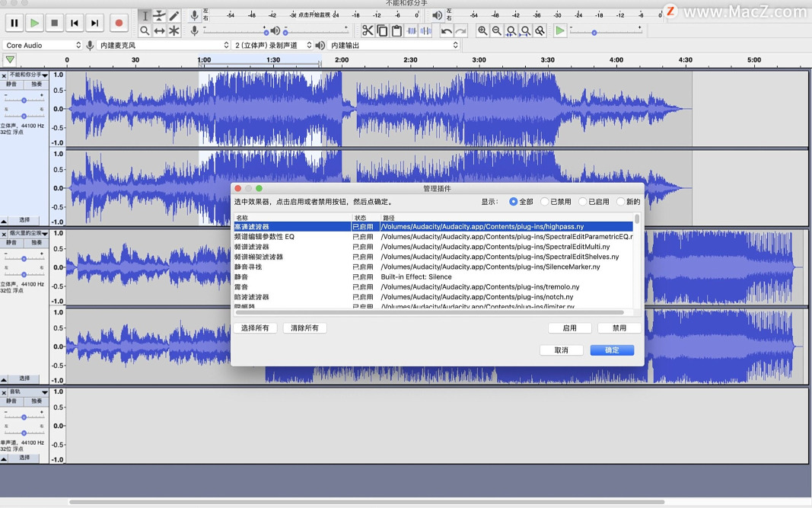The image size is (812, 508).
Task: Open the Core Audio host dropdown
Action: point(43,46)
